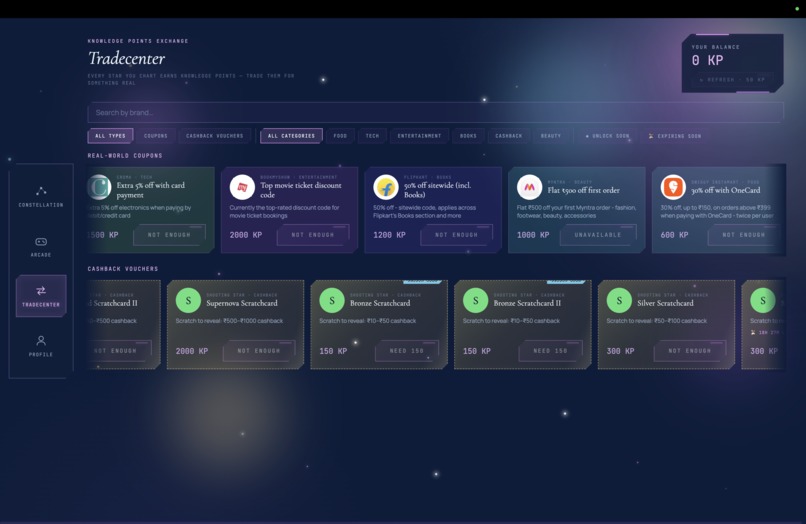Click the green S icon on Bronze Scratchcard

332,300
